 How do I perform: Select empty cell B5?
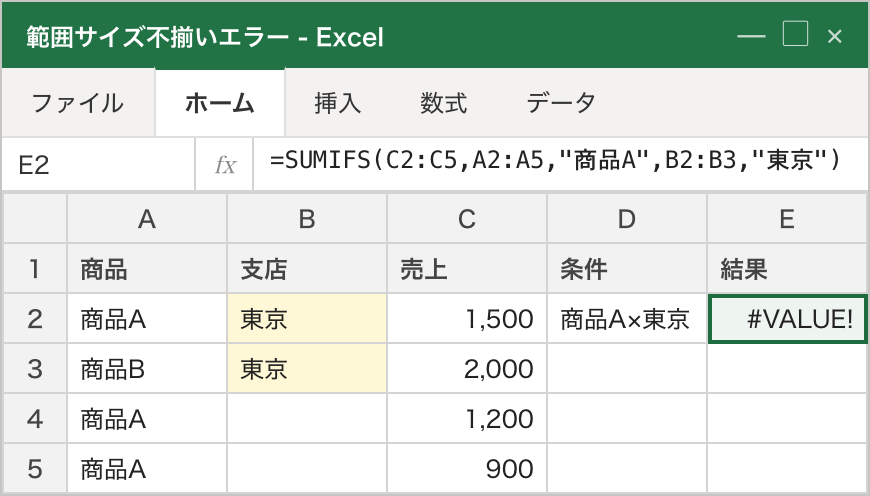coord(307,468)
